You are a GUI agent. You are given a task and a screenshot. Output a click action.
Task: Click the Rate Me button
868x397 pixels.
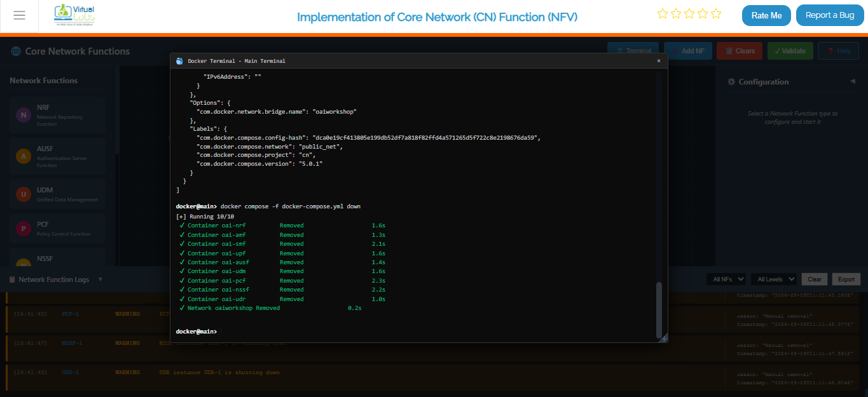pyautogui.click(x=766, y=15)
